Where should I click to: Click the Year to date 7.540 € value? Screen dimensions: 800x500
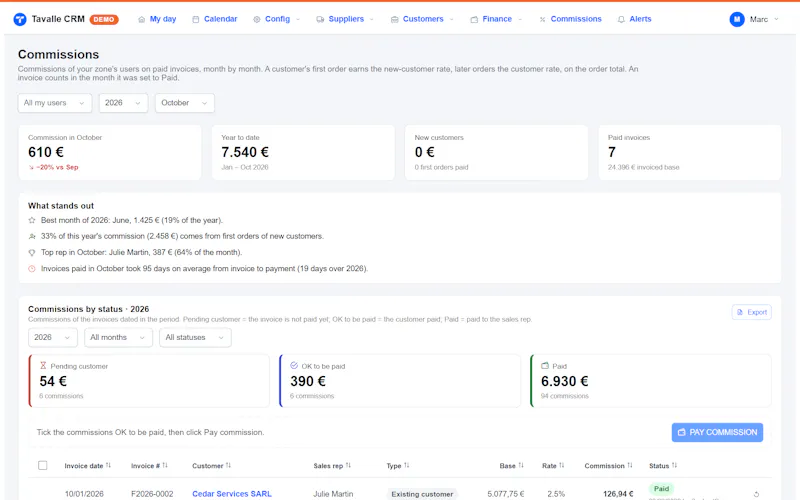click(245, 152)
